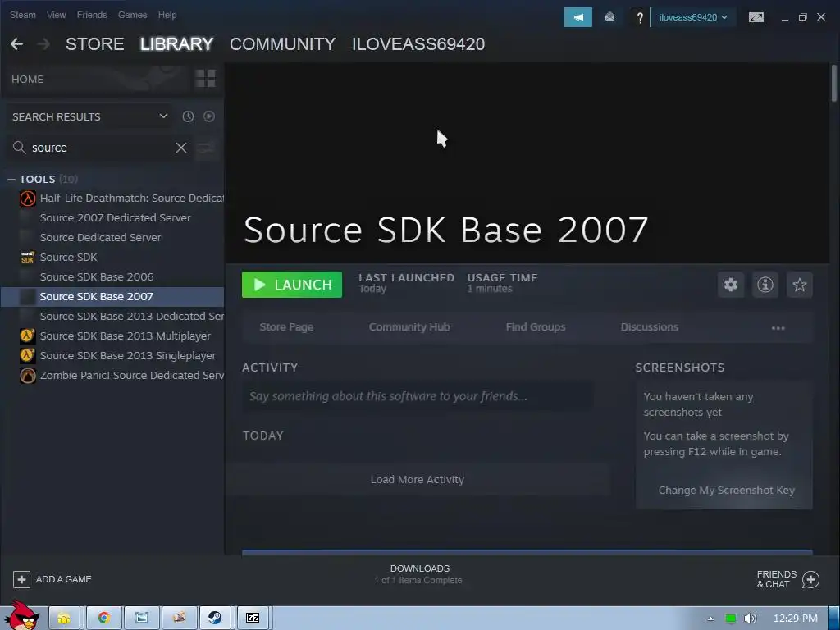The height and width of the screenshot is (630, 840).
Task: Open the Discussions link
Action: tap(650, 326)
